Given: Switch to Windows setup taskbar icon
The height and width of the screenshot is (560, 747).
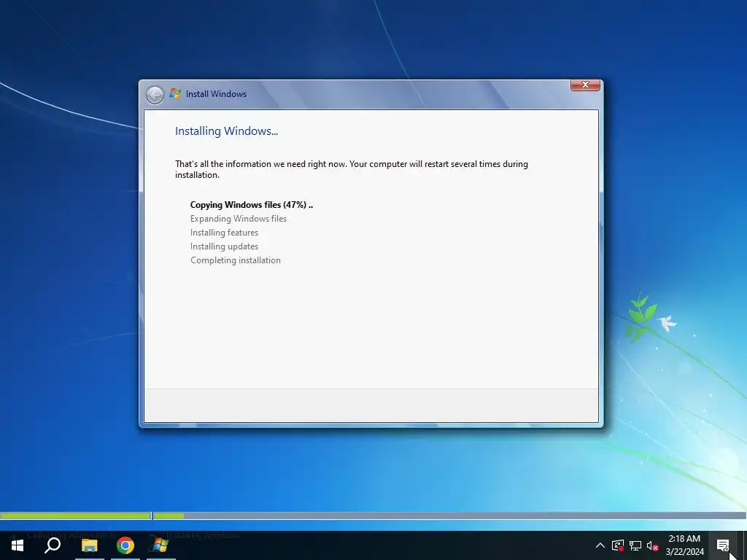Looking at the screenshot, I should [x=160, y=545].
